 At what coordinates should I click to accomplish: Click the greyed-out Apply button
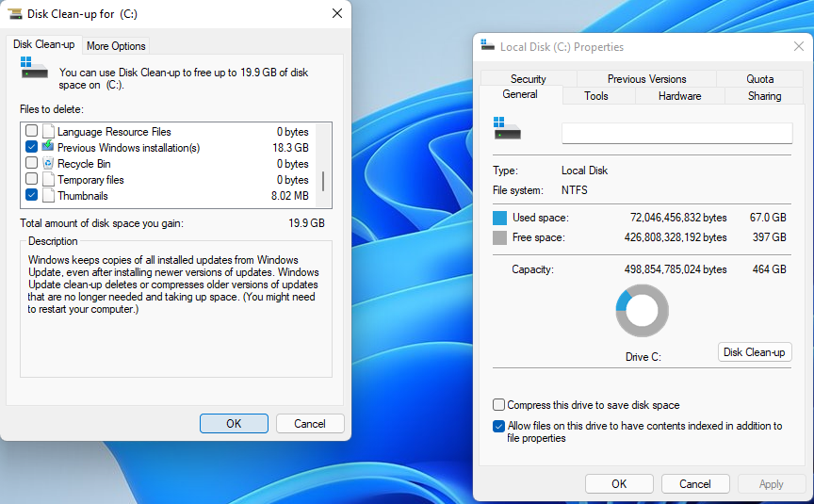(771, 484)
